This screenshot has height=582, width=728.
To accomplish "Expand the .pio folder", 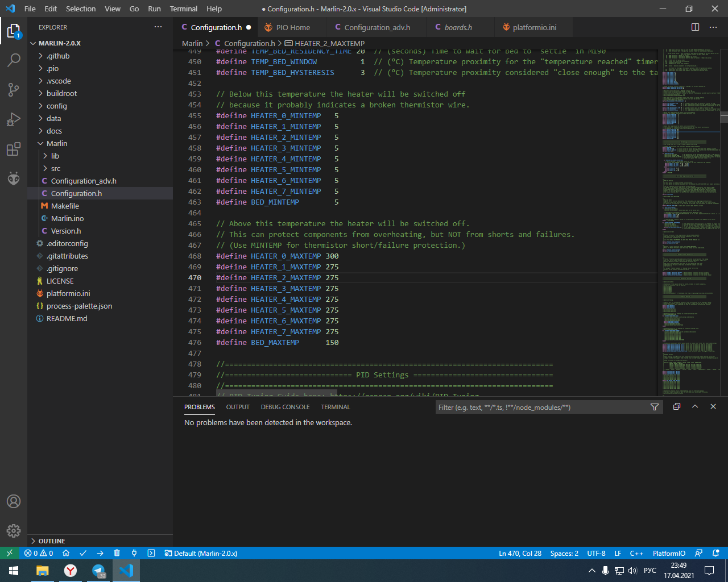I will coord(100,68).
